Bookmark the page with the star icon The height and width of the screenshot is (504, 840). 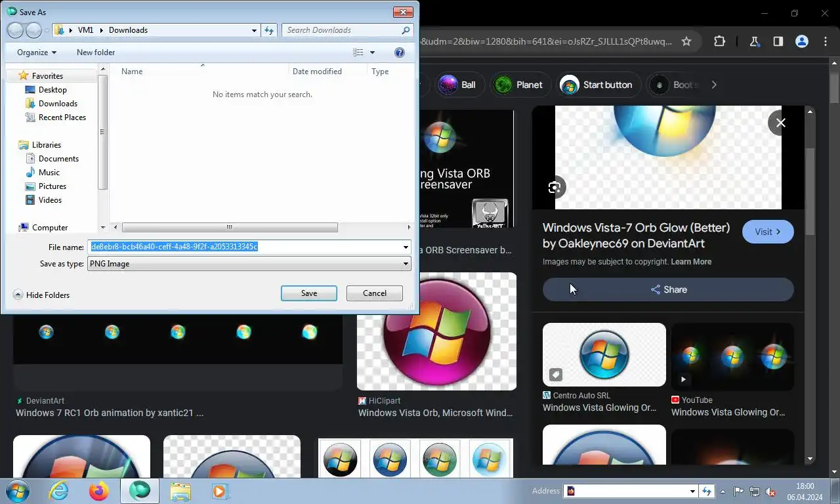686,41
